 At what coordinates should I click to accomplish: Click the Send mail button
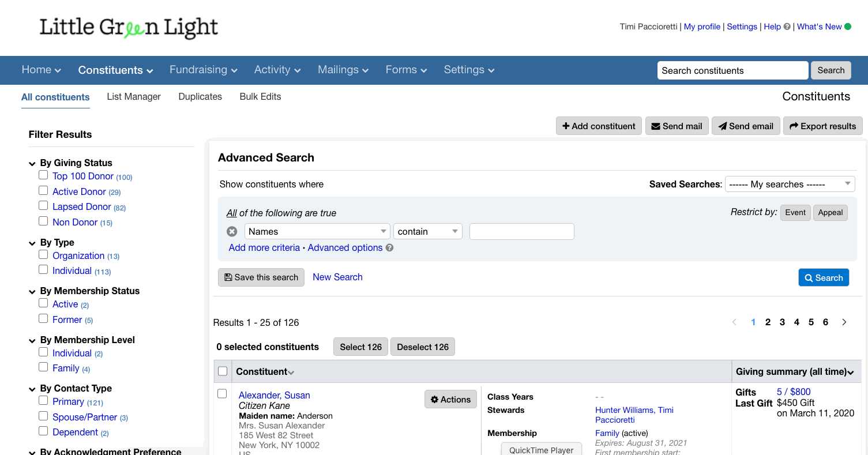(x=677, y=126)
